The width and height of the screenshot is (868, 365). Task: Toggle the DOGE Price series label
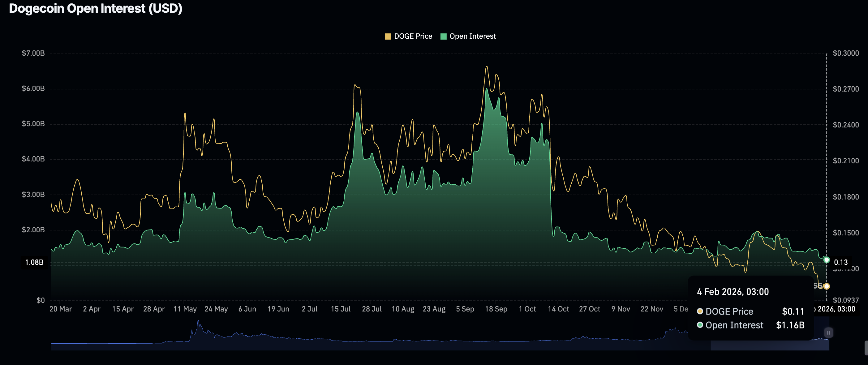[413, 36]
